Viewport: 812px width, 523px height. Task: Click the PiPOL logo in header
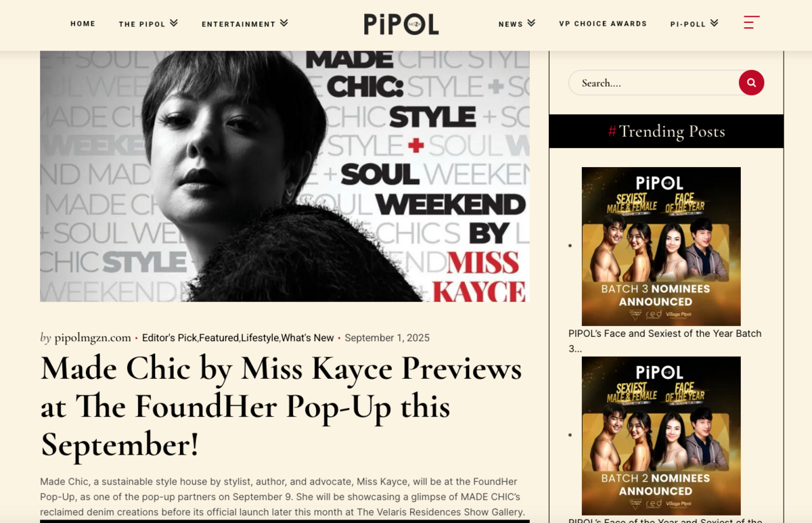401,24
